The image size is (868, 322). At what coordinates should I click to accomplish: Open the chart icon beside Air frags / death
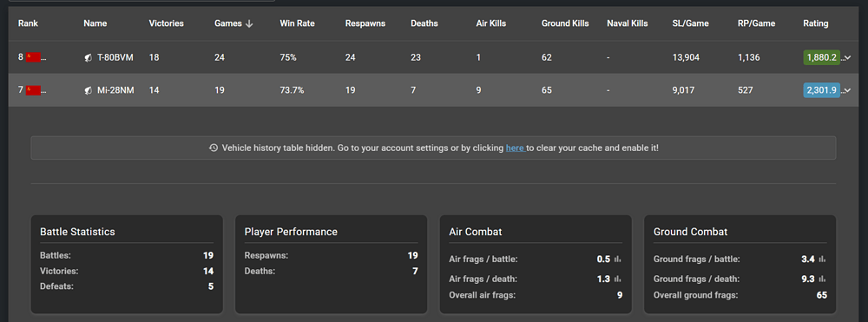tap(617, 279)
